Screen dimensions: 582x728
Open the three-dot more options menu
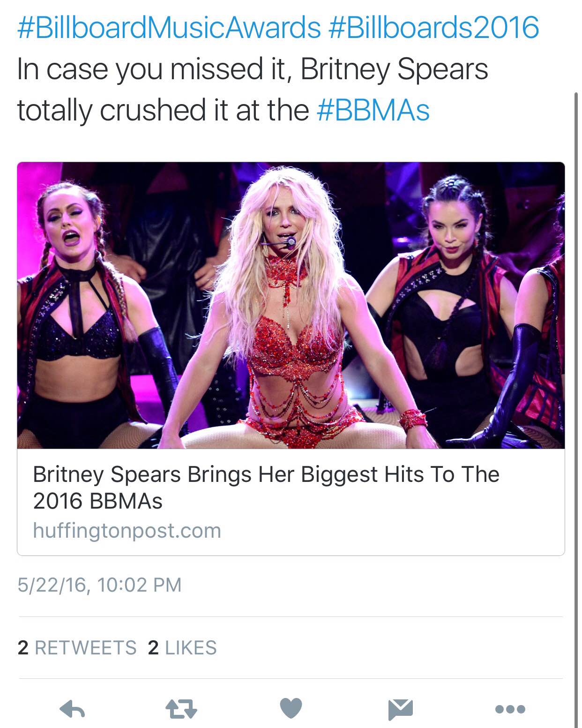pos(510,709)
